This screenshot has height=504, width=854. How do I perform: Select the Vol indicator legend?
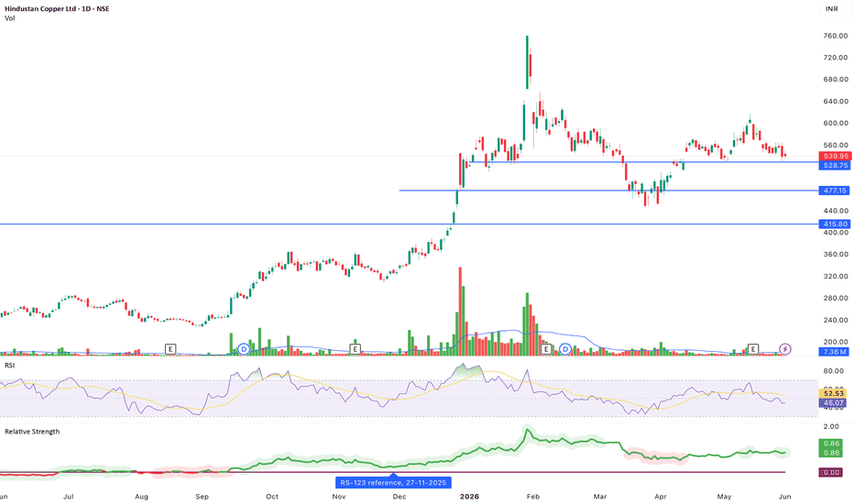[x=10, y=18]
